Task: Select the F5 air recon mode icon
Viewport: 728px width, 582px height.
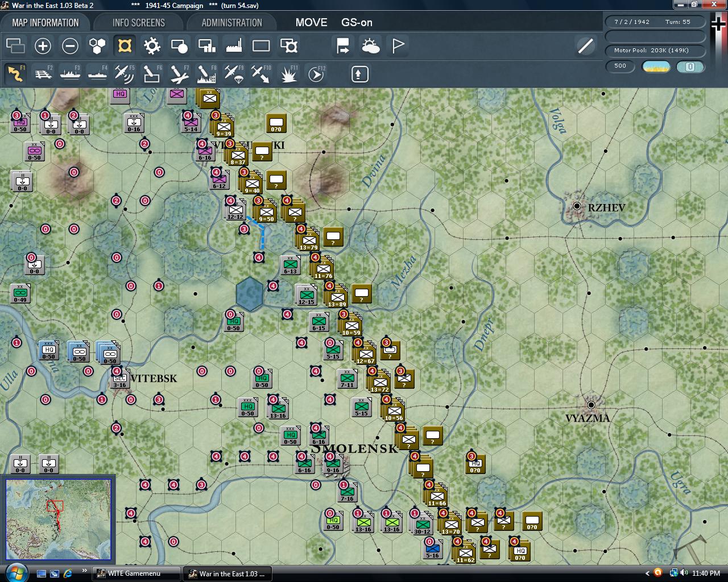Action: tap(125, 74)
